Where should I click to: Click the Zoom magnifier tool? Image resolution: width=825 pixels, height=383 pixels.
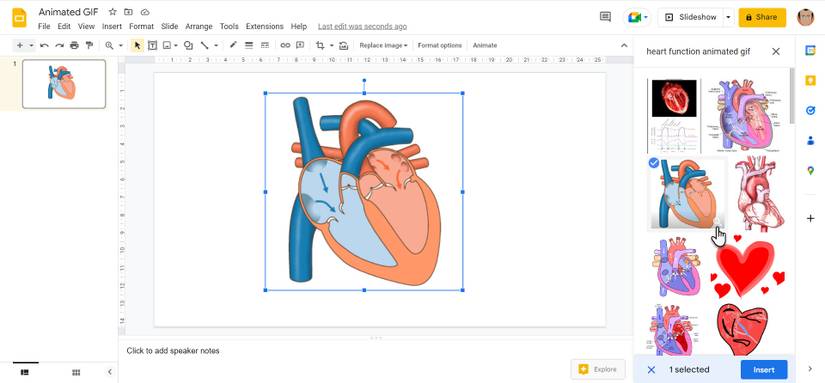pyautogui.click(x=109, y=45)
